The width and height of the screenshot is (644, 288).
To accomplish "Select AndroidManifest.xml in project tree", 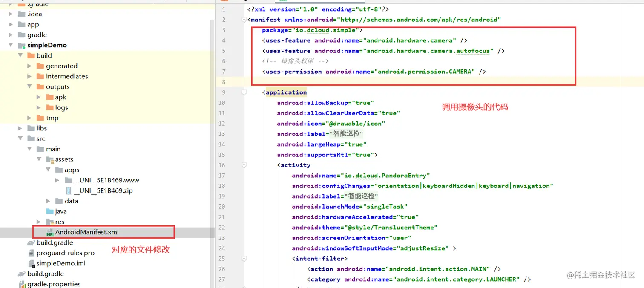I will pos(87,232).
